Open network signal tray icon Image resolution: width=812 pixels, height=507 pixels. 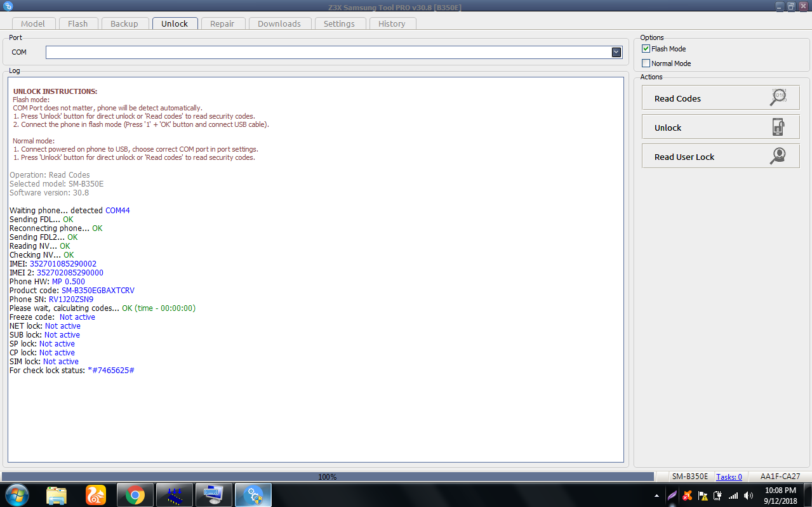point(733,496)
